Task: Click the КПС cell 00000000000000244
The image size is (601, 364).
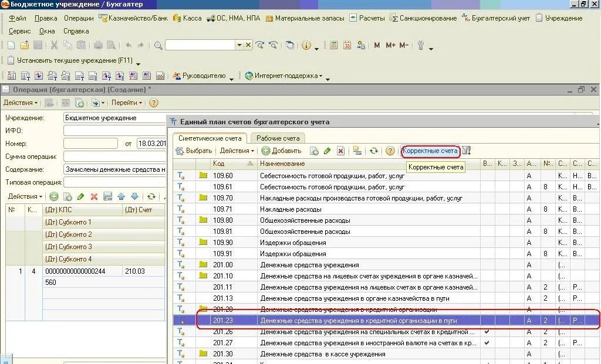Action: (82, 271)
